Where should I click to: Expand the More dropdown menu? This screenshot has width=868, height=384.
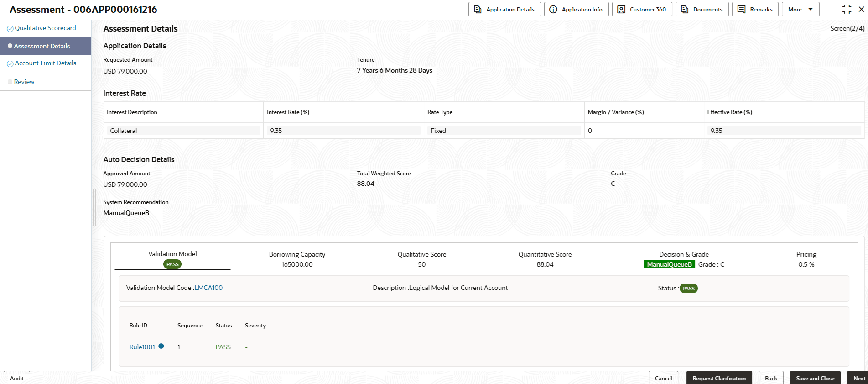(x=800, y=10)
